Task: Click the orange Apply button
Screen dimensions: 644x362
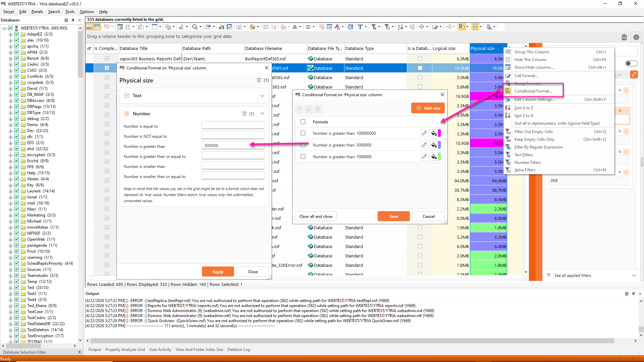Action: tap(218, 272)
